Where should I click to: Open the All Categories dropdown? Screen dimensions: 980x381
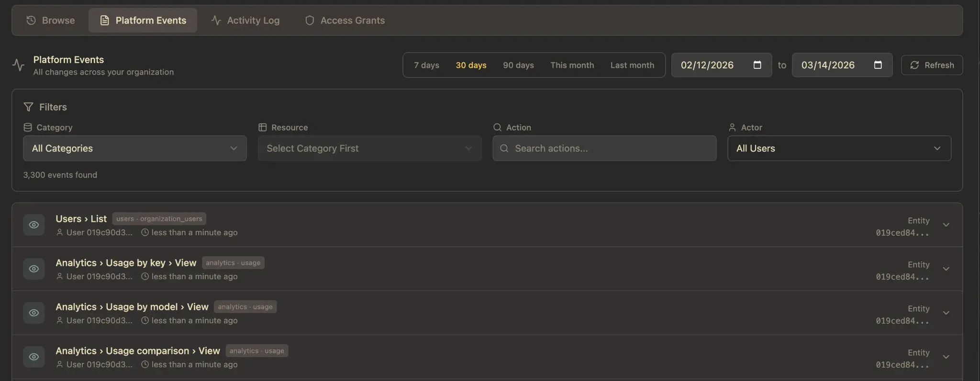click(x=135, y=148)
